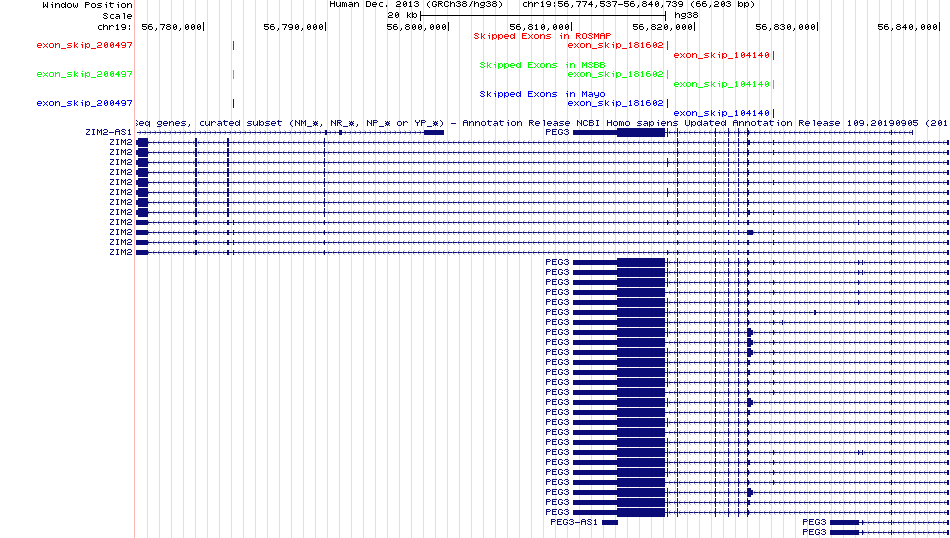The image size is (950, 538).
Task: Select the blue exon_skip_104140 label
Action: click(721, 113)
